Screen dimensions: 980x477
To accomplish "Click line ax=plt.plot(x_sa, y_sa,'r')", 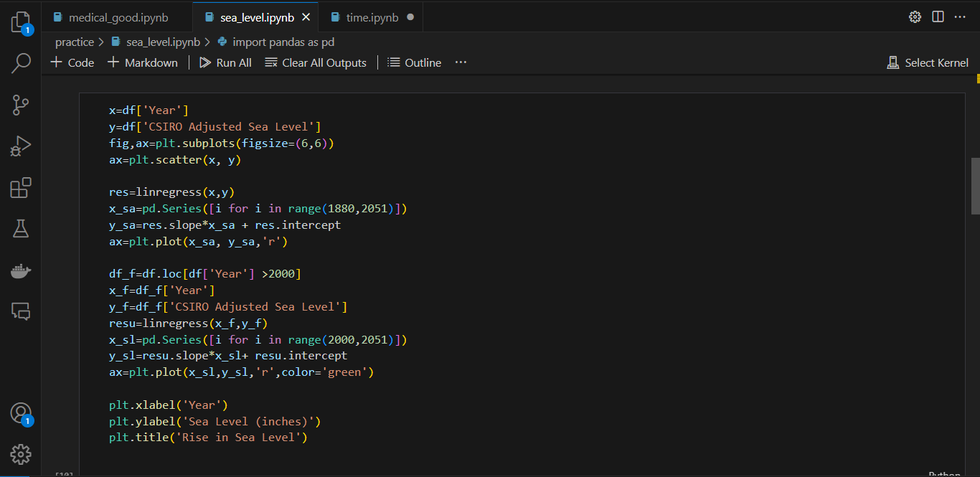I will pyautogui.click(x=199, y=241).
